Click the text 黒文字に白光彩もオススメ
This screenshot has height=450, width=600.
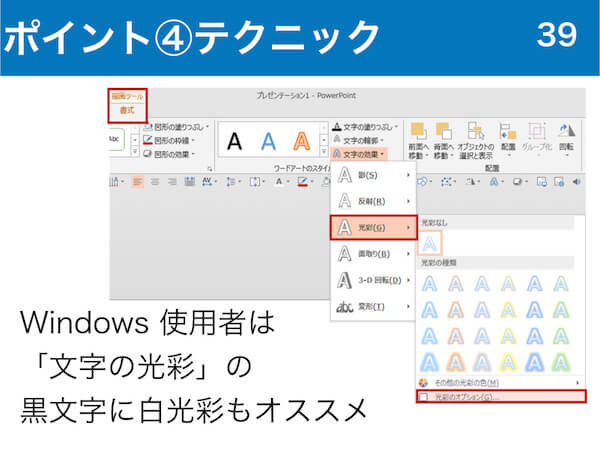194,410
